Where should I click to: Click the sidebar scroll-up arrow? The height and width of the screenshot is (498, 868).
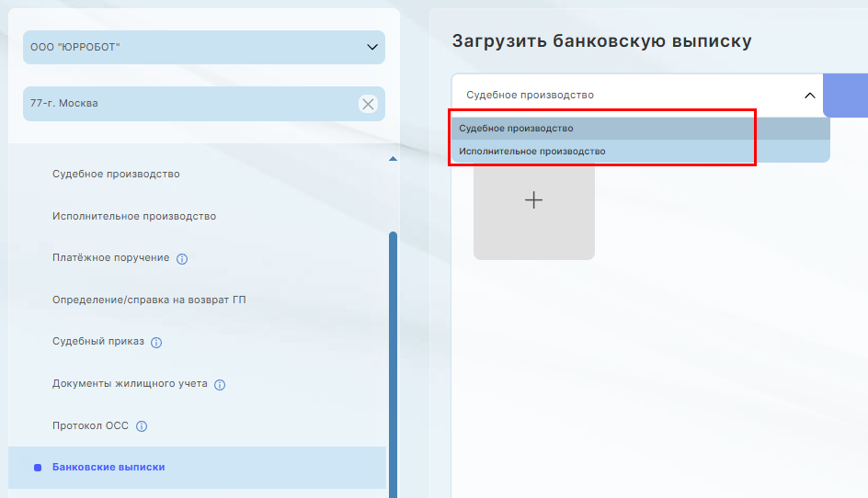pos(394,160)
